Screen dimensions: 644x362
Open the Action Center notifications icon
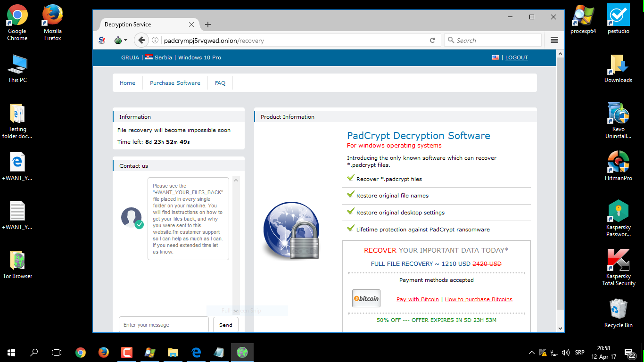coord(630,353)
